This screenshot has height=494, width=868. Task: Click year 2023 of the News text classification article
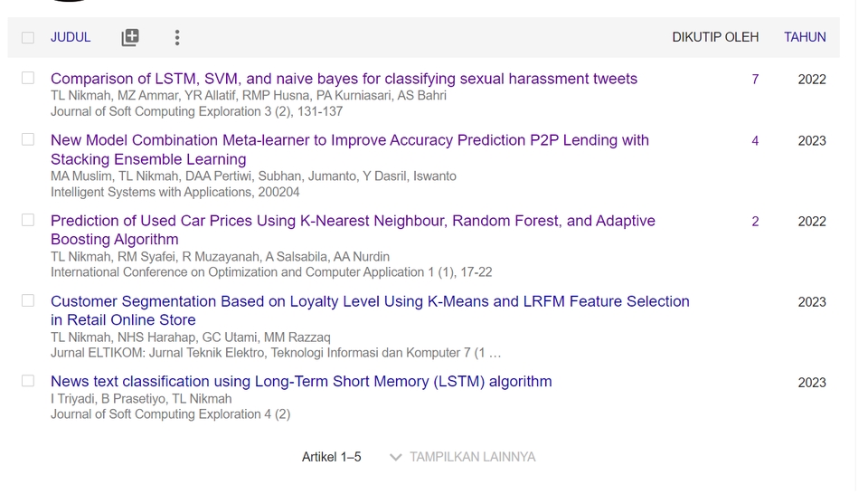pyautogui.click(x=812, y=383)
